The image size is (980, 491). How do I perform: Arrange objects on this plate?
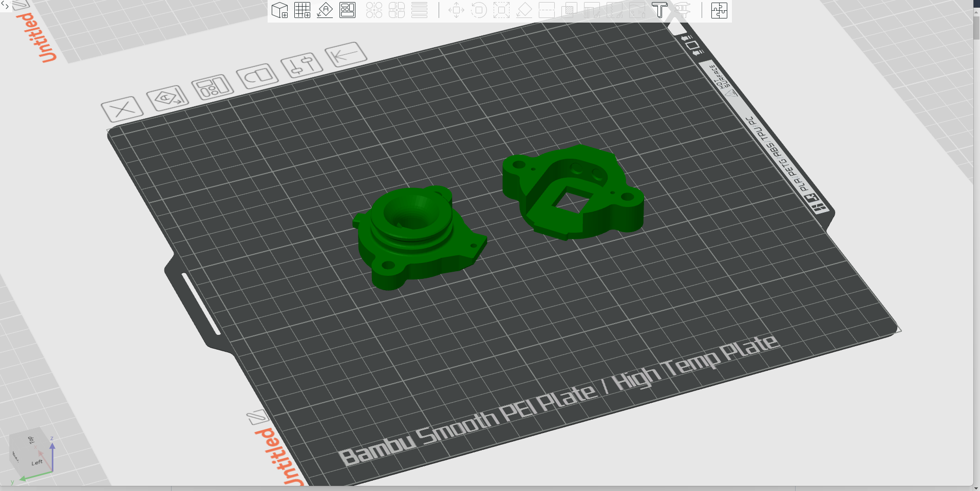point(212,87)
